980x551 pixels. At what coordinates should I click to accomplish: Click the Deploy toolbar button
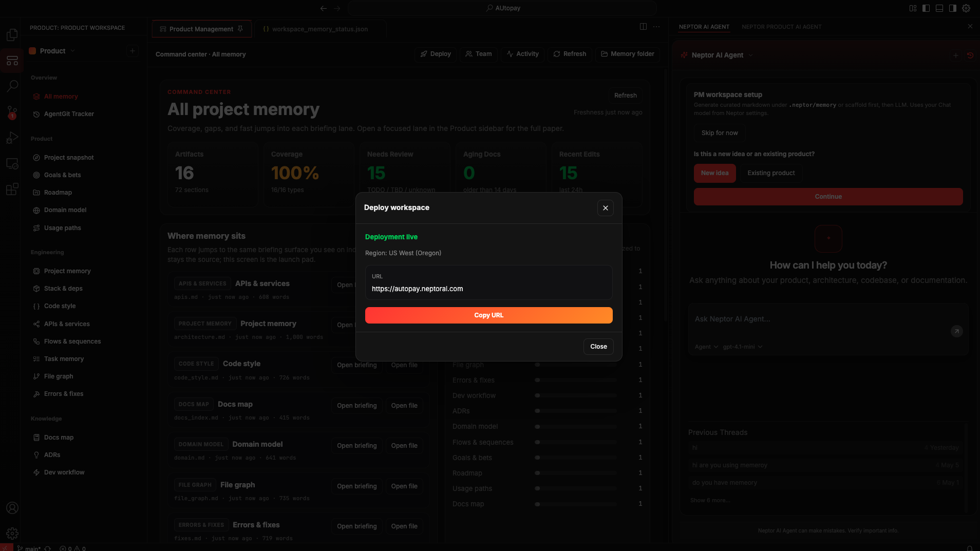click(436, 54)
